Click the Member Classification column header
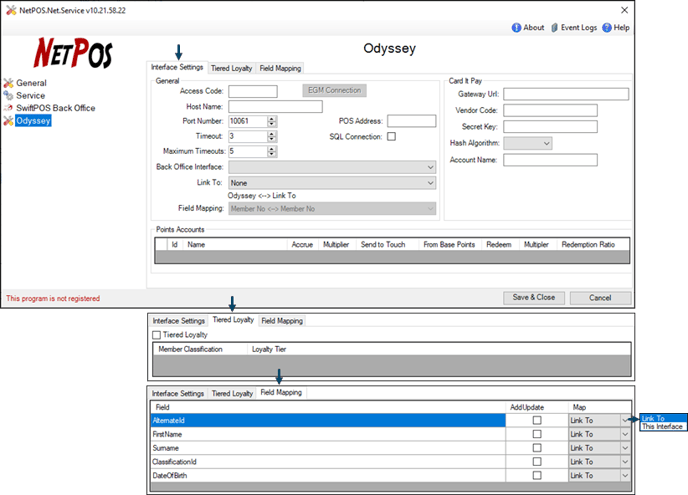 tap(190, 349)
